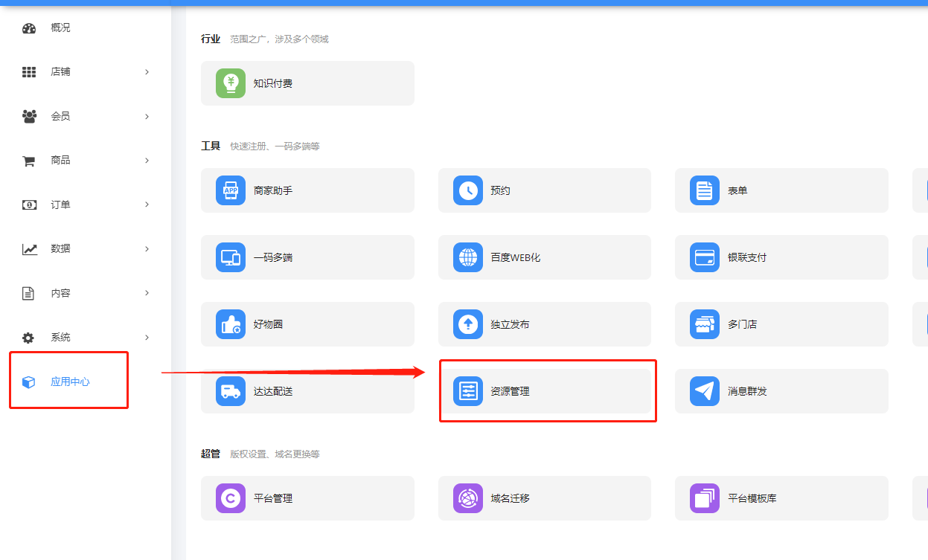Click the 内容 sidebar label
The height and width of the screenshot is (560, 928).
click(60, 293)
